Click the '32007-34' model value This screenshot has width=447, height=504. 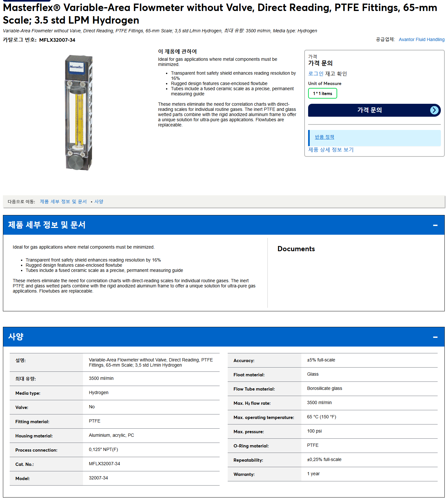pyautogui.click(x=99, y=478)
